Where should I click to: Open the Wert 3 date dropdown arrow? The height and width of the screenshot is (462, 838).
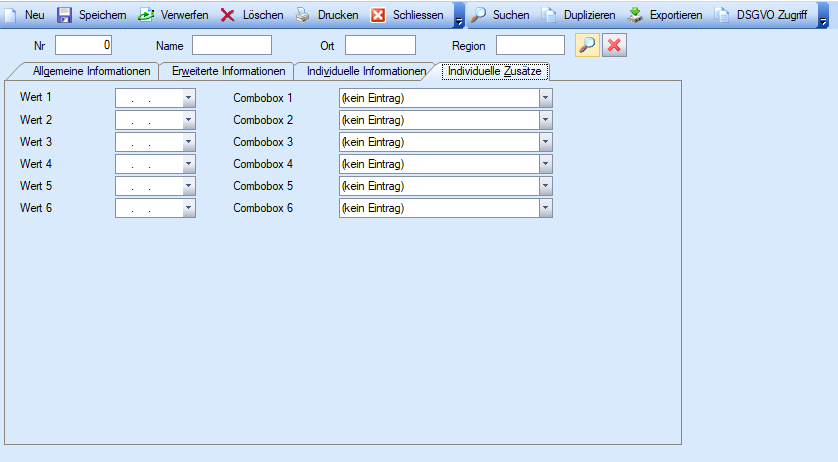188,142
